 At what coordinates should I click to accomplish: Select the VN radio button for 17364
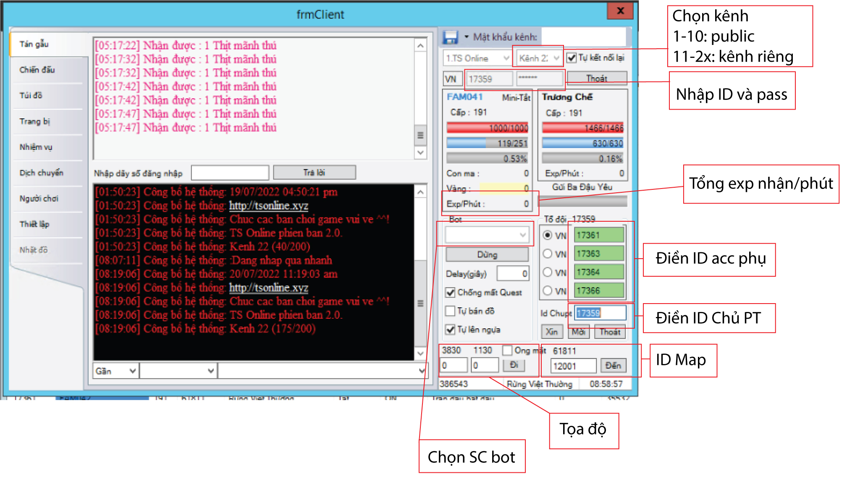click(x=547, y=272)
